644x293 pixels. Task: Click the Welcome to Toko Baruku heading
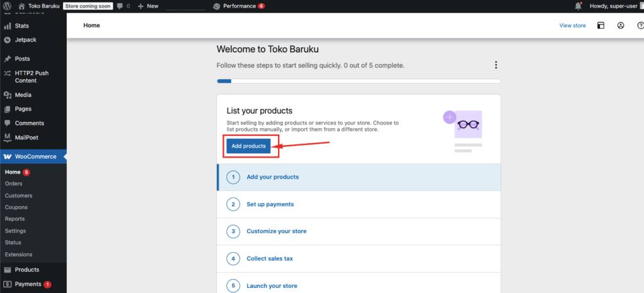[x=268, y=49]
